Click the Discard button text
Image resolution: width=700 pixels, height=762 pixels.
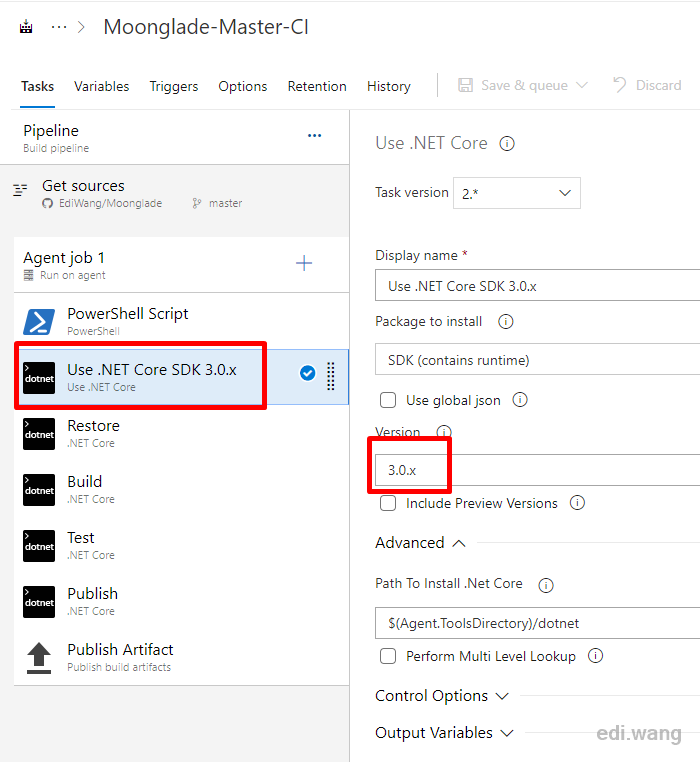click(658, 86)
